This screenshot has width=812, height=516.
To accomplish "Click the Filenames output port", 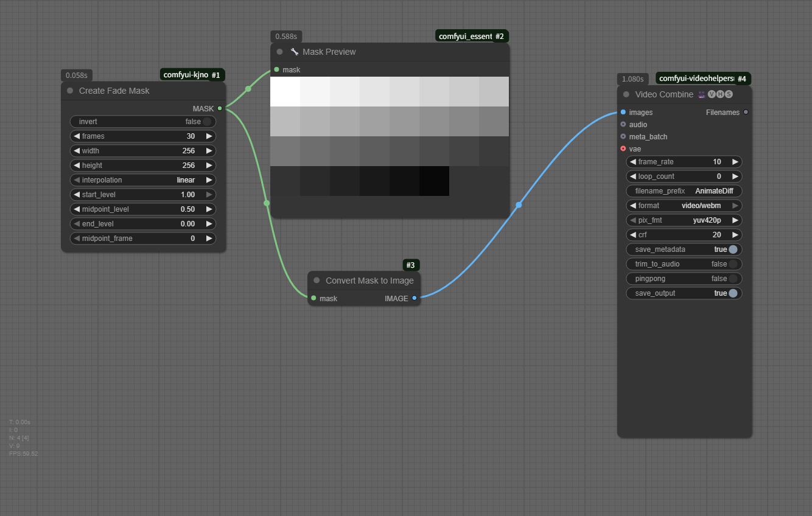I will [x=746, y=113].
